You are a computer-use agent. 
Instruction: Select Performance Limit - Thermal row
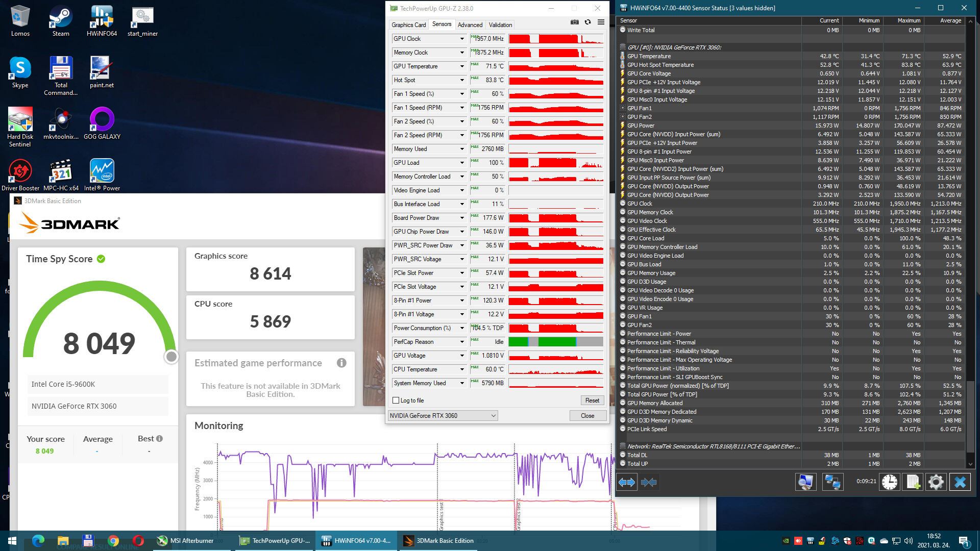791,342
